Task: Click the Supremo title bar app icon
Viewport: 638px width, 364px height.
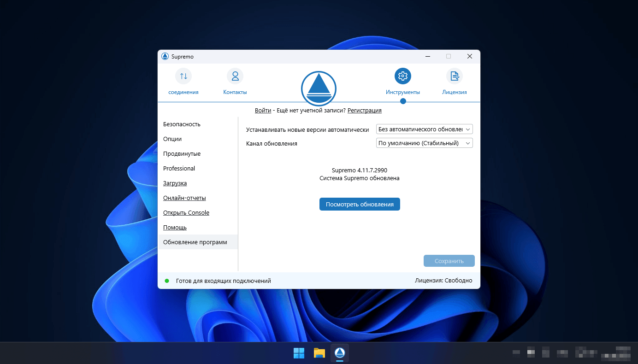Action: 165,56
